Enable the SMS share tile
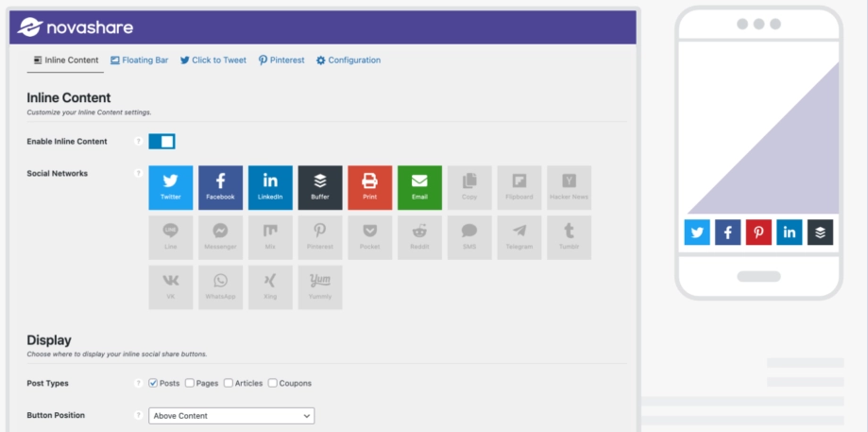 click(469, 237)
